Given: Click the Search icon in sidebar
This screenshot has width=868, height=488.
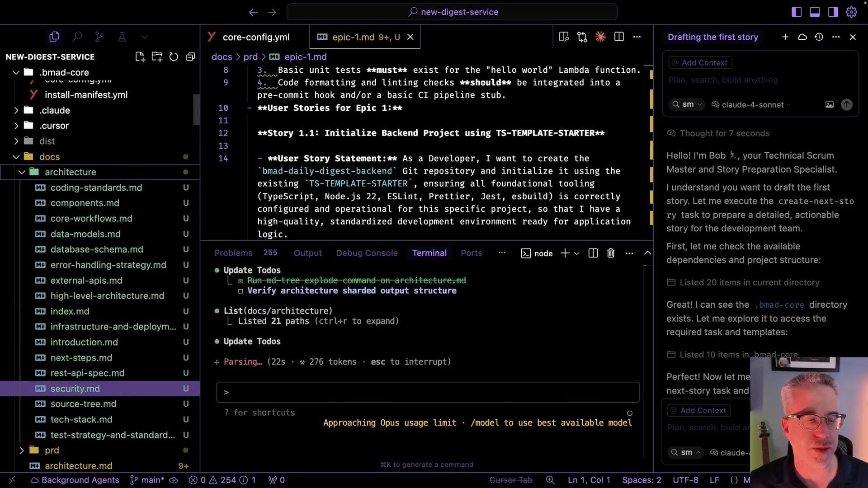Looking at the screenshot, I should pyautogui.click(x=77, y=37).
